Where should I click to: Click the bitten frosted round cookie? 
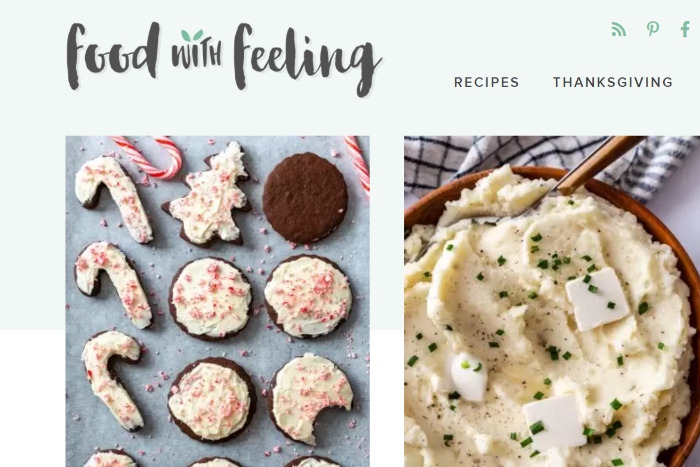click(x=311, y=399)
